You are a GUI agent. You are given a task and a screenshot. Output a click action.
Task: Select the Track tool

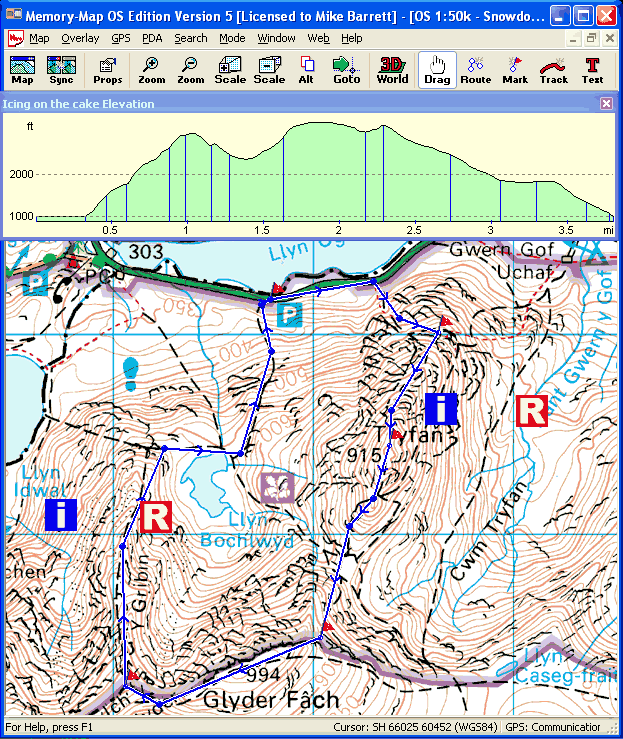(x=554, y=70)
